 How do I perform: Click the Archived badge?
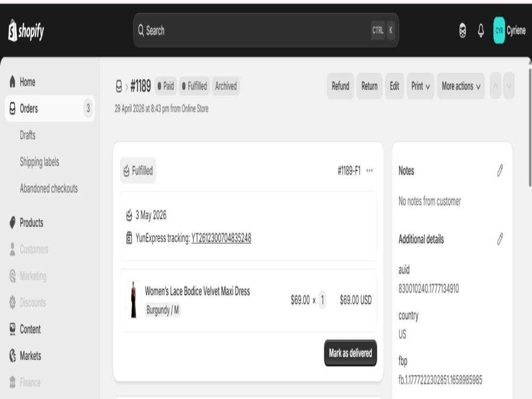click(x=226, y=86)
